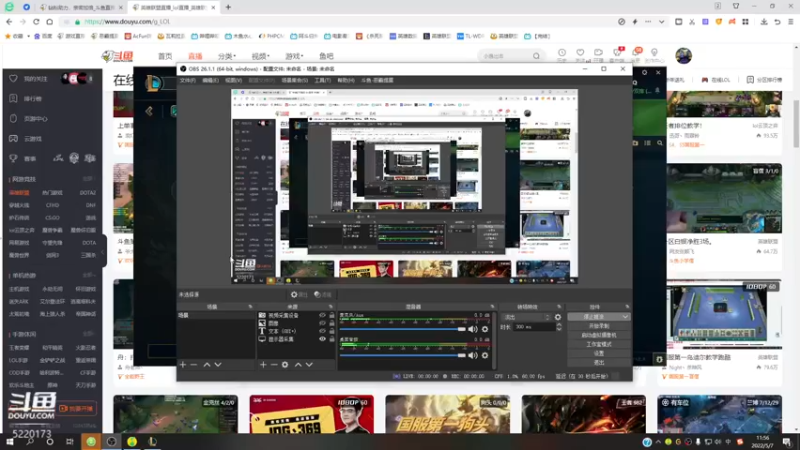The width and height of the screenshot is (800, 450).
Task: Expand the browser address bar dropdown arrow
Action: tap(661, 22)
